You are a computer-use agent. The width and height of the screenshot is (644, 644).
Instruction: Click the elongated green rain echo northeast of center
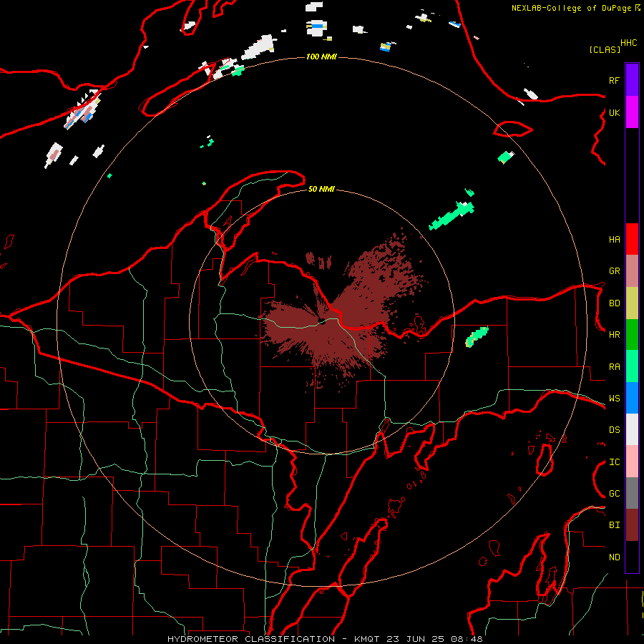(452, 215)
